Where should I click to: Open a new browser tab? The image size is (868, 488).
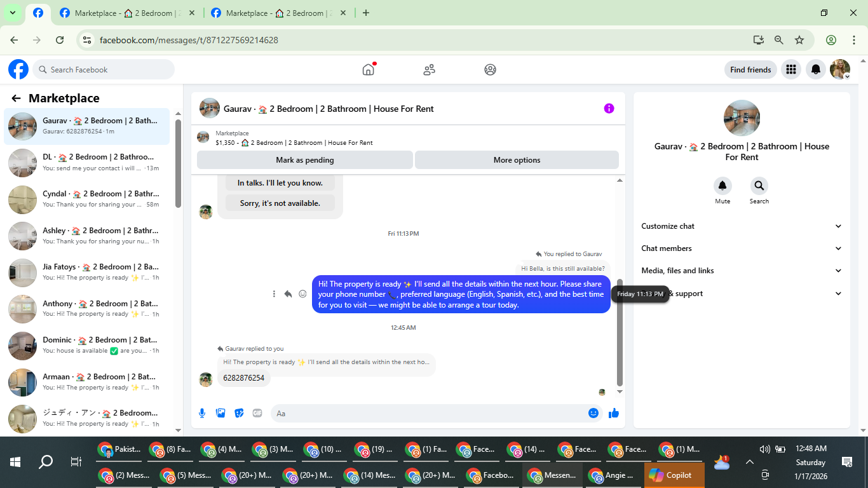366,13
